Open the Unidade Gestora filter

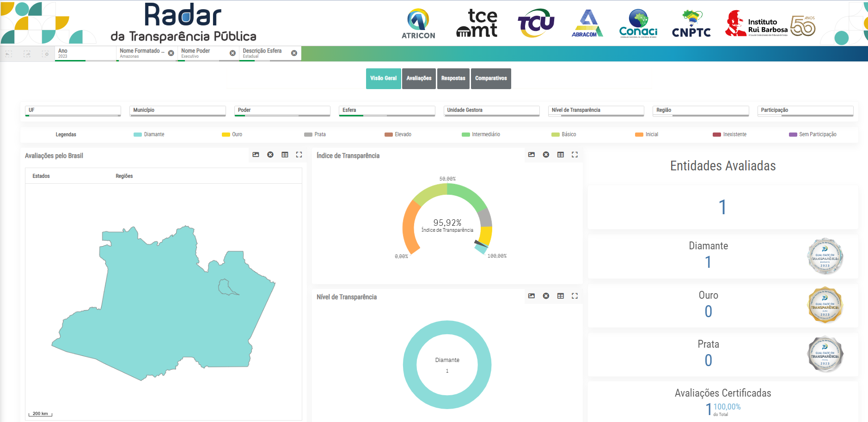click(x=491, y=110)
